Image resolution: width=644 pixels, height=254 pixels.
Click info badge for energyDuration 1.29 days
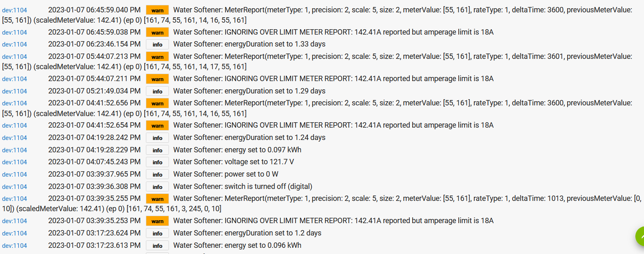(x=157, y=91)
